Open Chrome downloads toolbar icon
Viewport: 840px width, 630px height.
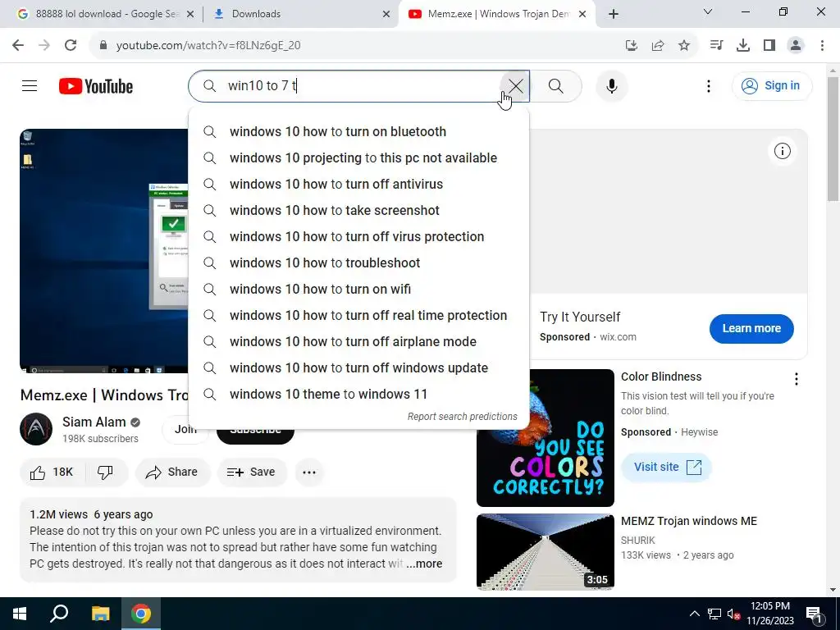pyautogui.click(x=743, y=45)
